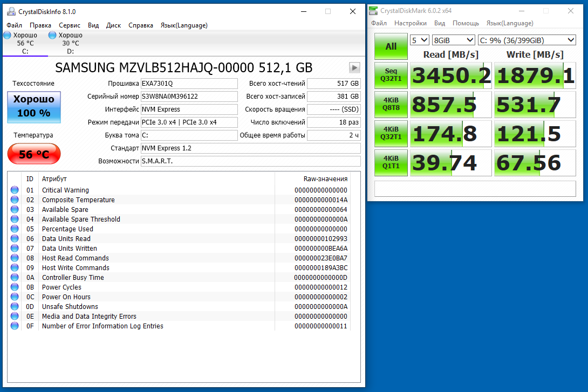This screenshot has width=588, height=392.
Task: Click raw value 0000000000014A for temperature
Action: coord(321,200)
